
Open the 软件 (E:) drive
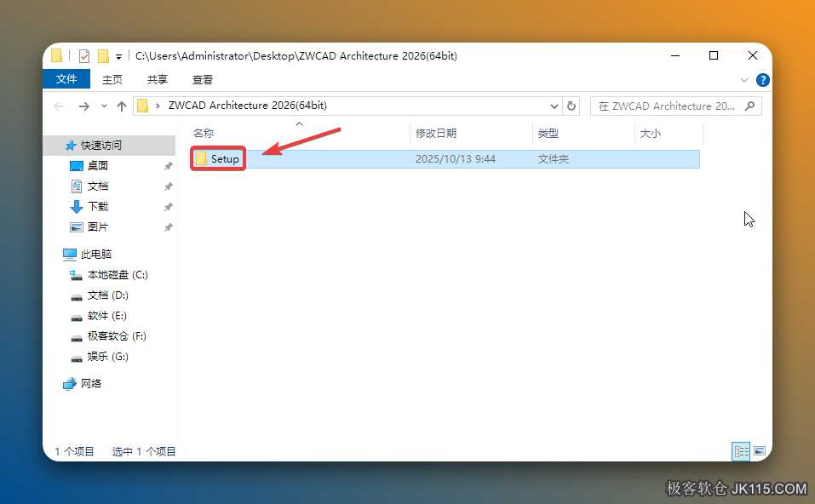(x=107, y=316)
